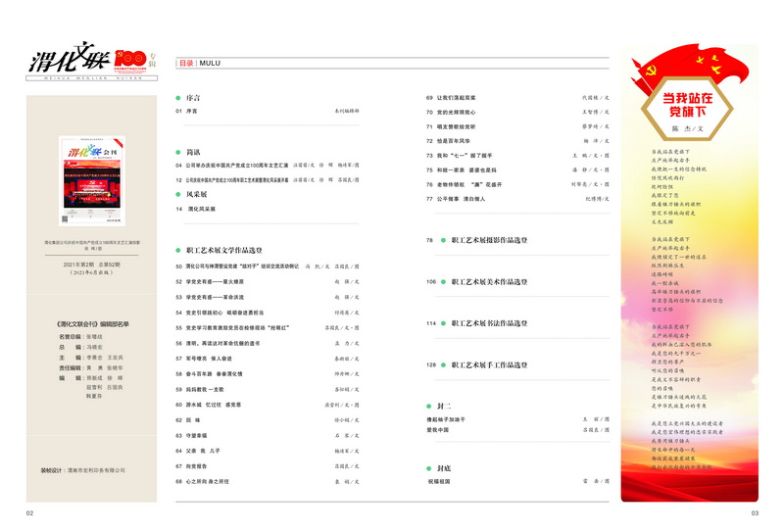
Task: Click the green bullet beside 风采展
Action: [179, 194]
